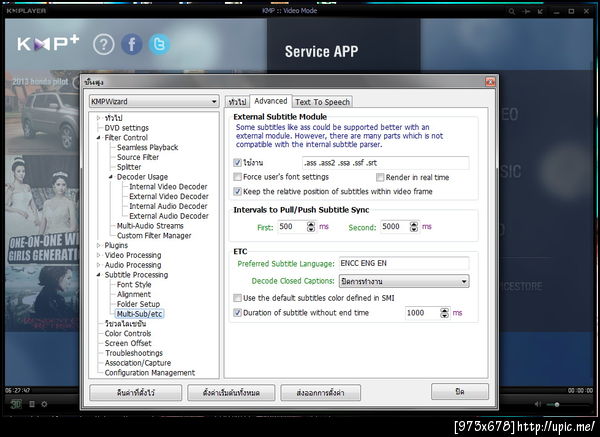600x437 pixels.
Task: Open the Decode Closed Captions dropdown
Action: [404, 281]
